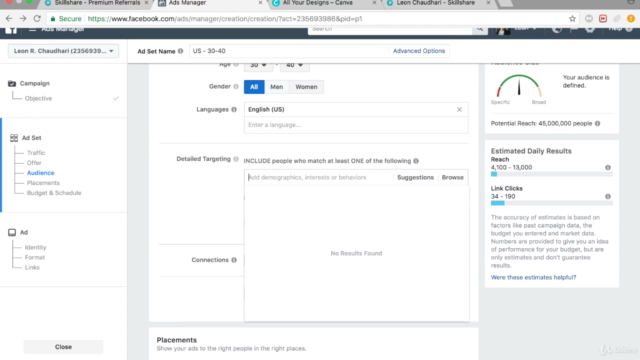The height and width of the screenshot is (360, 640).
Task: Click the browser address bar URL
Action: point(225,19)
